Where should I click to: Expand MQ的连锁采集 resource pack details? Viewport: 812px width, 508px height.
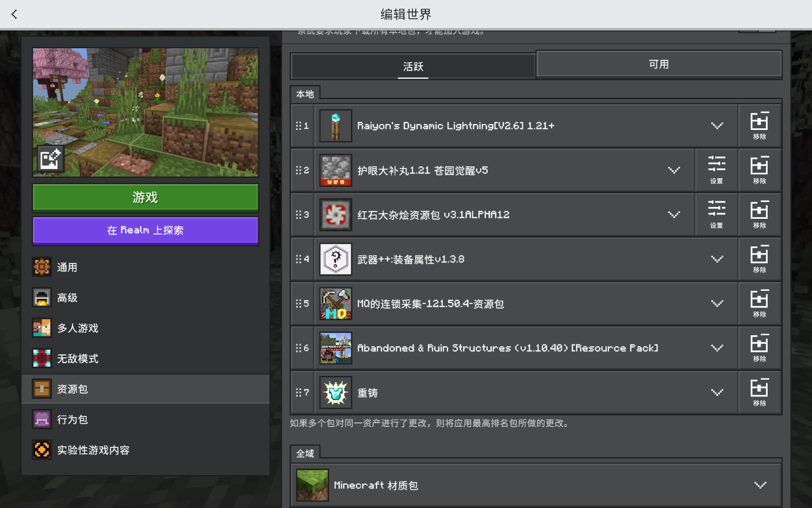(x=717, y=303)
